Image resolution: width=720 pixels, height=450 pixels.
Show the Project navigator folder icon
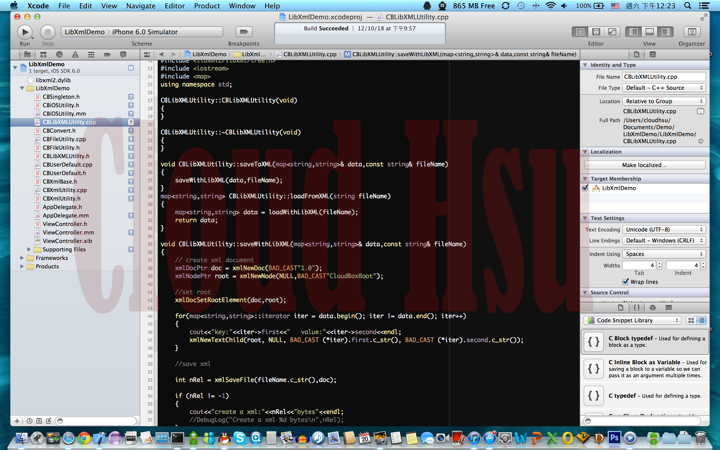[27, 54]
